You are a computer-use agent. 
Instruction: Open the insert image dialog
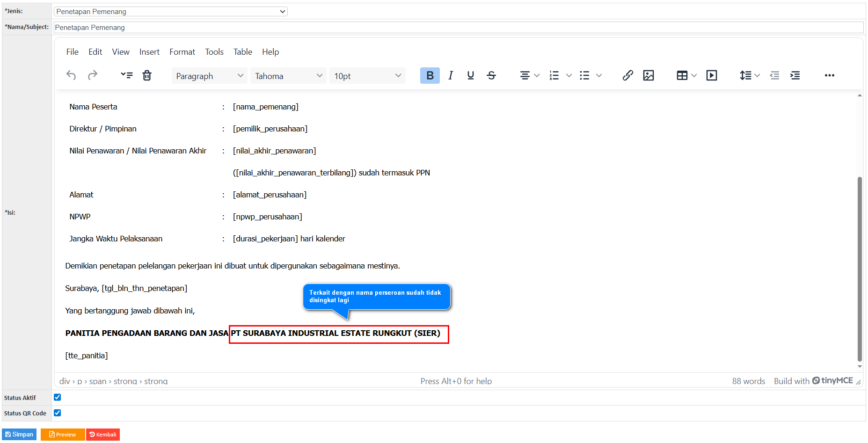coord(649,75)
